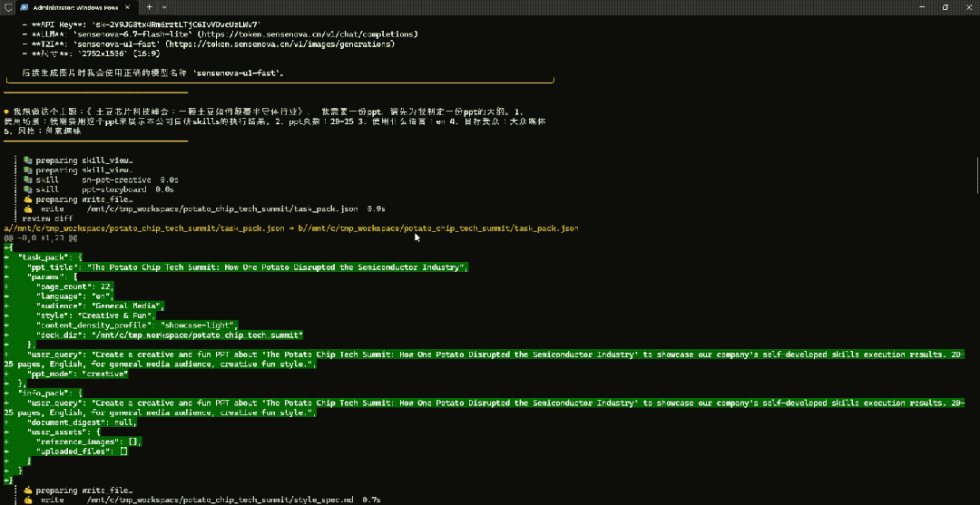Click the skill icon beside sn-ppt-creative
This screenshot has height=505, width=980.
click(27, 180)
